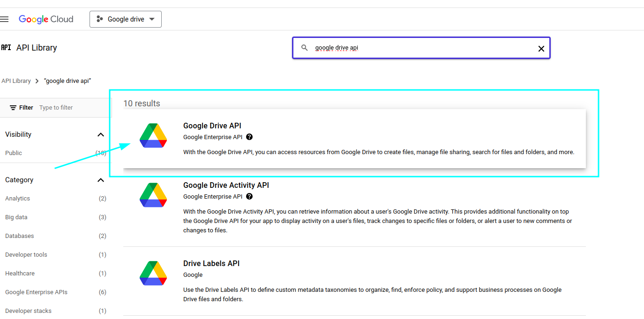Click the google drive api search field
Image resolution: width=644 pixels, height=319 pixels.
click(422, 48)
